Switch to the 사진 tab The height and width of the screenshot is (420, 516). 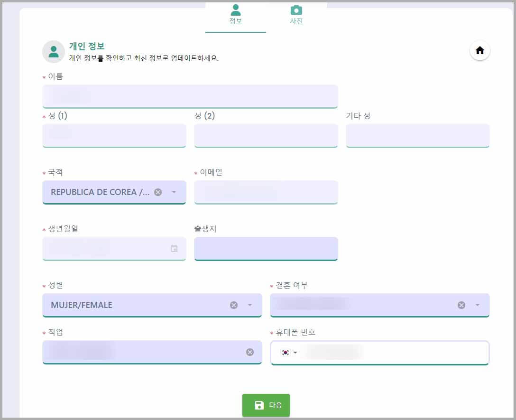point(296,21)
